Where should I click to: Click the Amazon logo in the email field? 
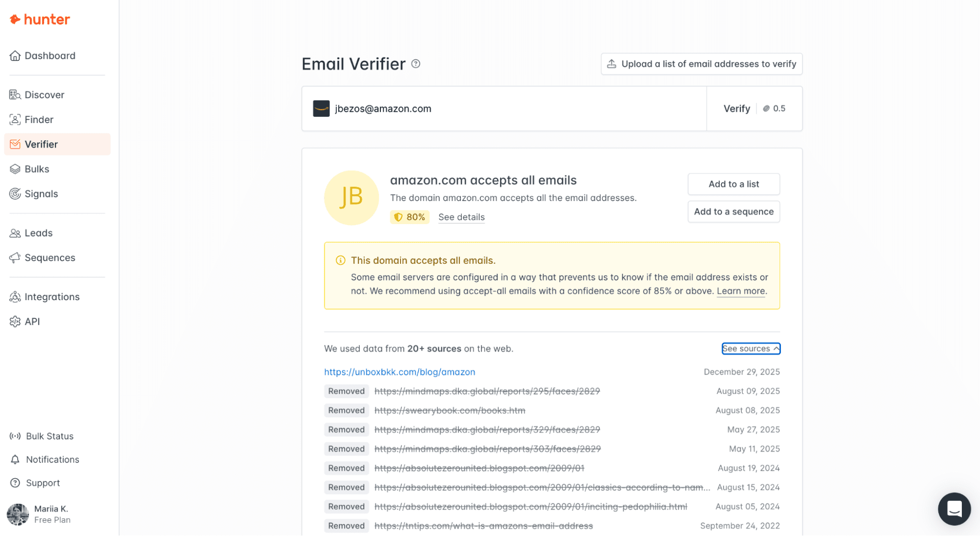point(321,108)
